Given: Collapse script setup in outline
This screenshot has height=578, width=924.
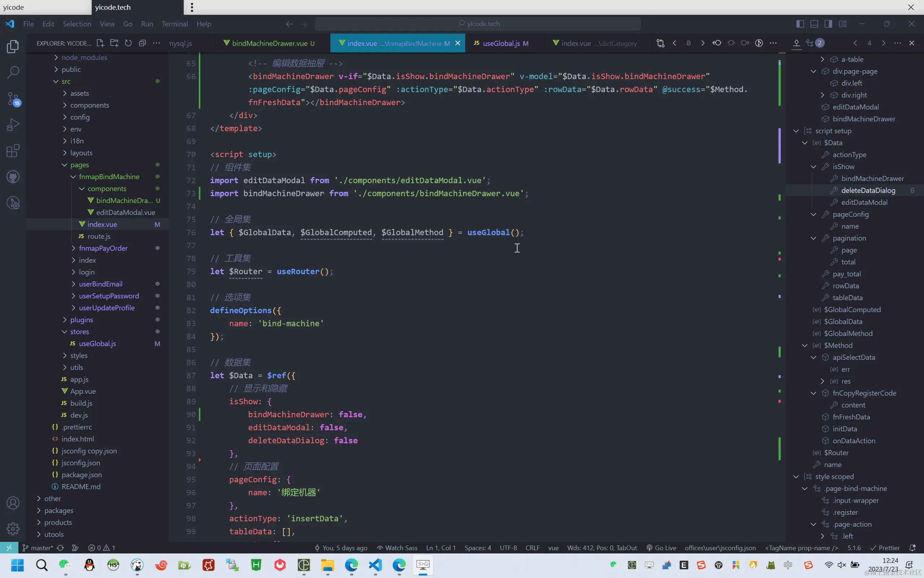Looking at the screenshot, I should tap(796, 131).
